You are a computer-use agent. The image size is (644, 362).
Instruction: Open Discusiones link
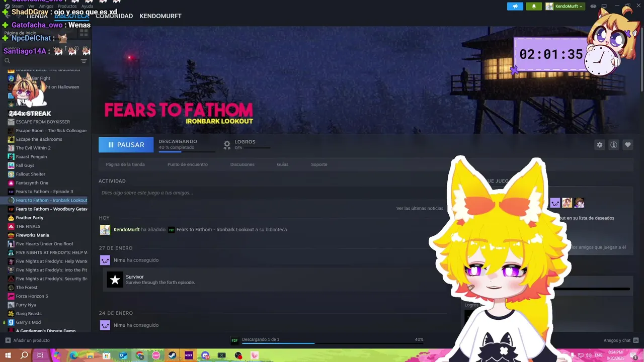tap(242, 164)
